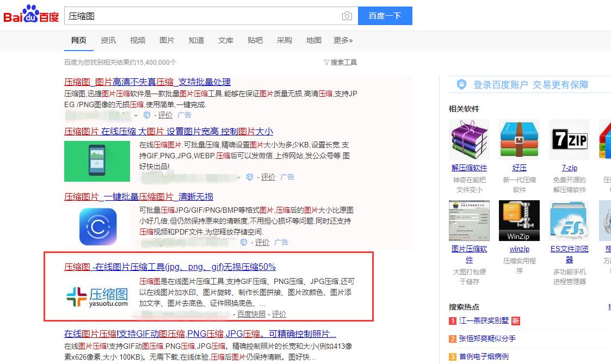Expand hot topic 张恒郑爽疑似分手
This screenshot has width=611, height=364.
click(x=488, y=338)
